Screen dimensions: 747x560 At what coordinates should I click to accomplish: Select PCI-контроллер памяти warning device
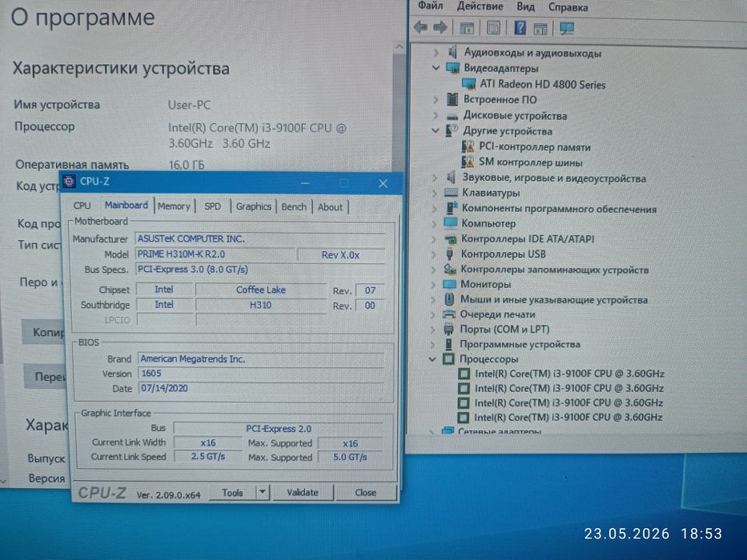click(535, 147)
